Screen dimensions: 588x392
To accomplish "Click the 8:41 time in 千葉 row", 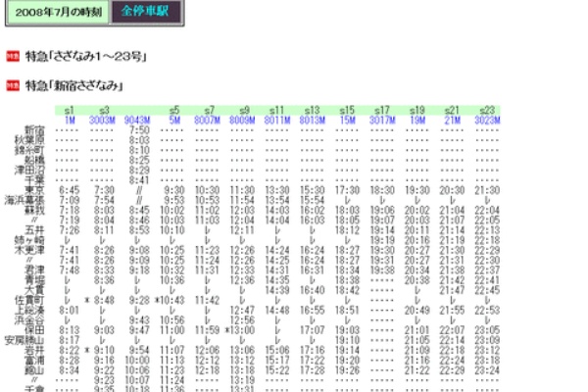I will pos(139,180).
